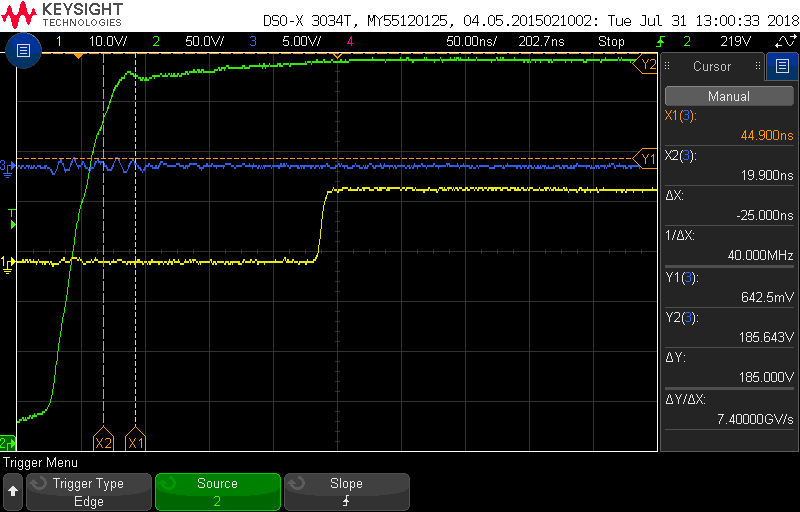Select the X2 cursor marker handle

coord(104,440)
